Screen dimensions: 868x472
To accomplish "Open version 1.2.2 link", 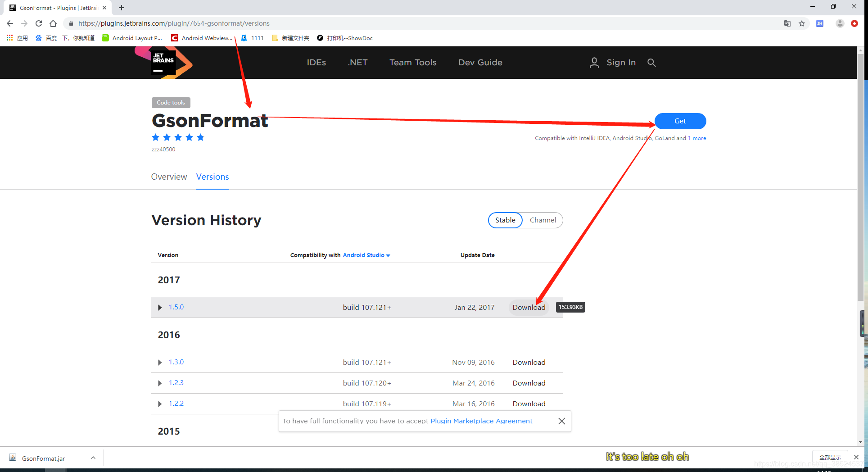I will [x=176, y=404].
